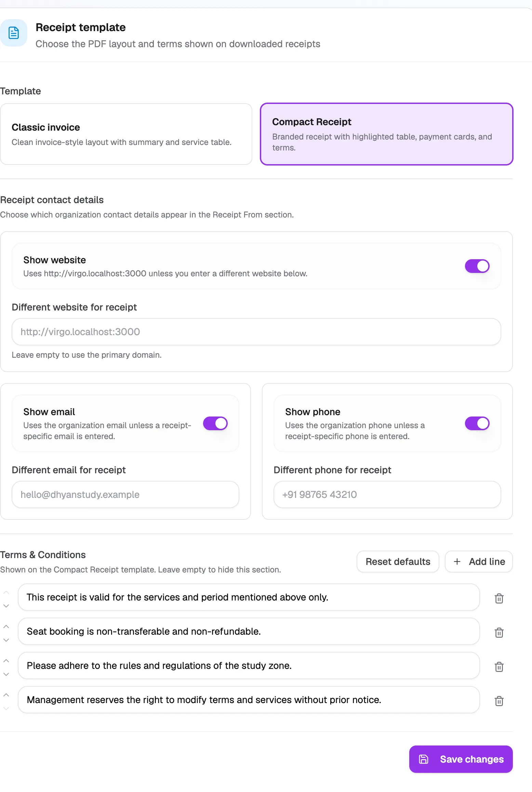This screenshot has height=792, width=532.
Task: Click the 'Receipt template' heading
Action: pos(81,27)
